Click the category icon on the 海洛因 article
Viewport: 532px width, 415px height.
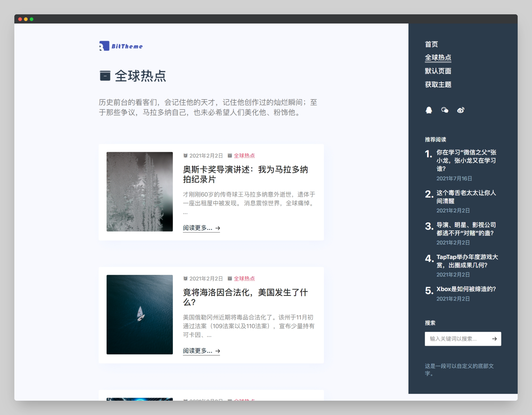(x=230, y=279)
